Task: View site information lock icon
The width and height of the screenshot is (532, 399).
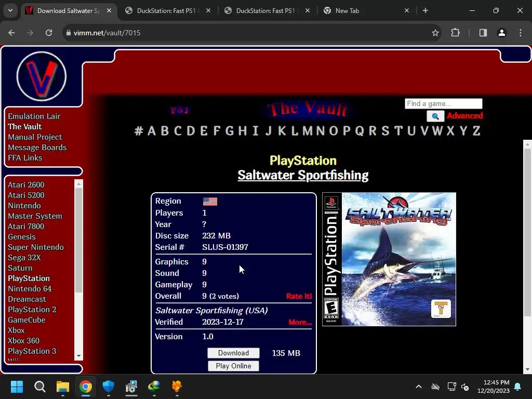Action: (x=69, y=33)
